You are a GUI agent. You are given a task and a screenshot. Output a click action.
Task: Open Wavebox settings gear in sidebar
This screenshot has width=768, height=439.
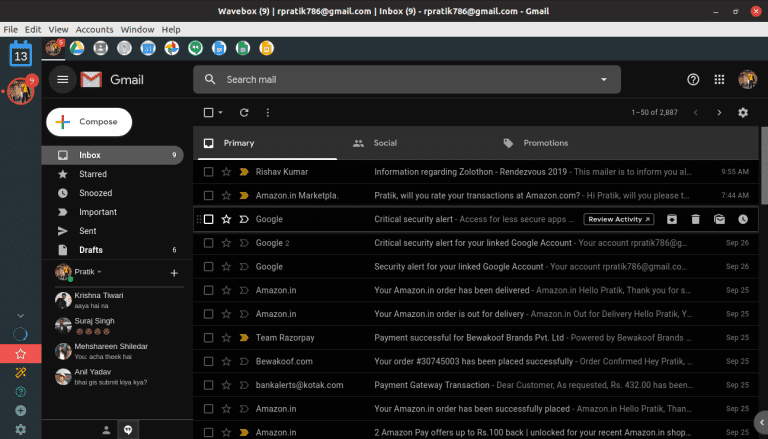click(x=21, y=429)
